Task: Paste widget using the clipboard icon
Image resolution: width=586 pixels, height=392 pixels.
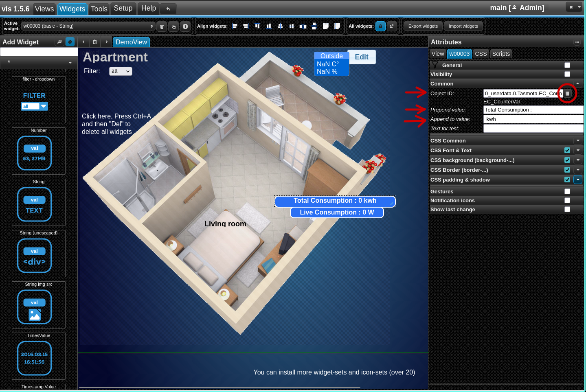Action: click(95, 42)
